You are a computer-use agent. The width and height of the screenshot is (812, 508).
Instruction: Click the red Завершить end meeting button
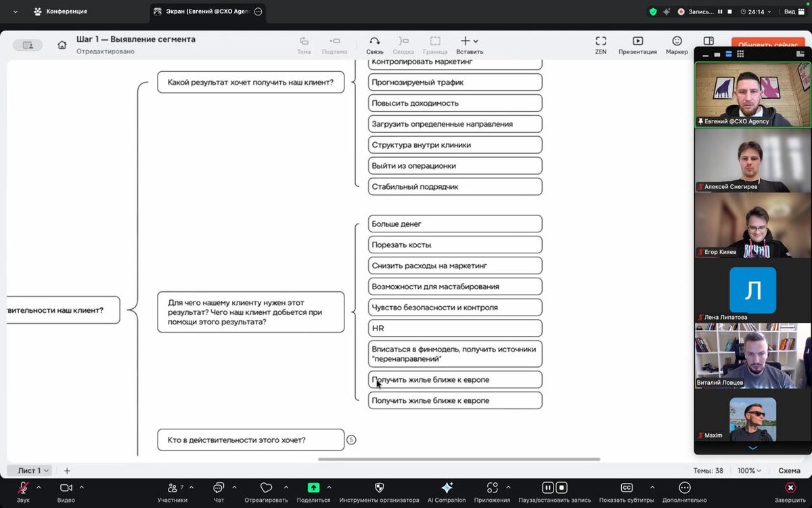coord(790,488)
